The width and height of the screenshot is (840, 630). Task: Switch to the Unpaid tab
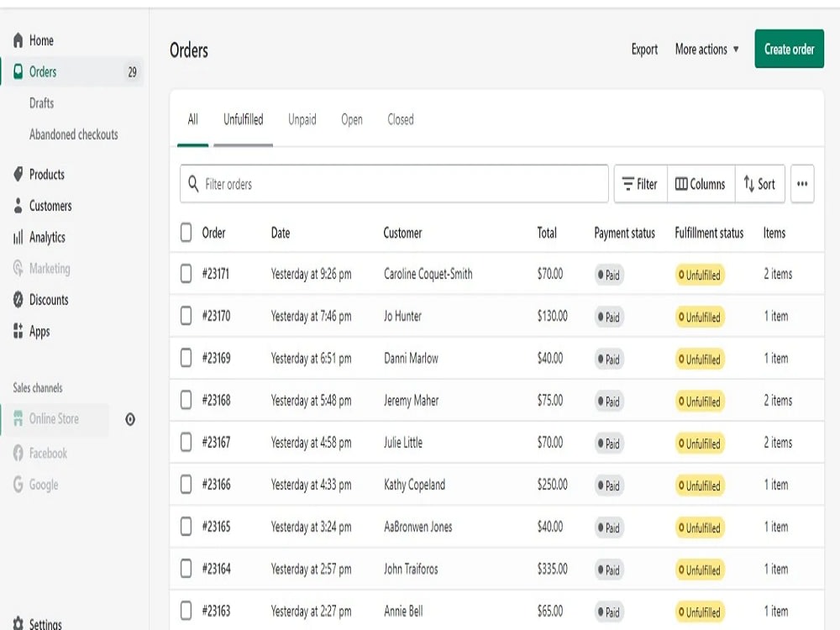coord(302,119)
